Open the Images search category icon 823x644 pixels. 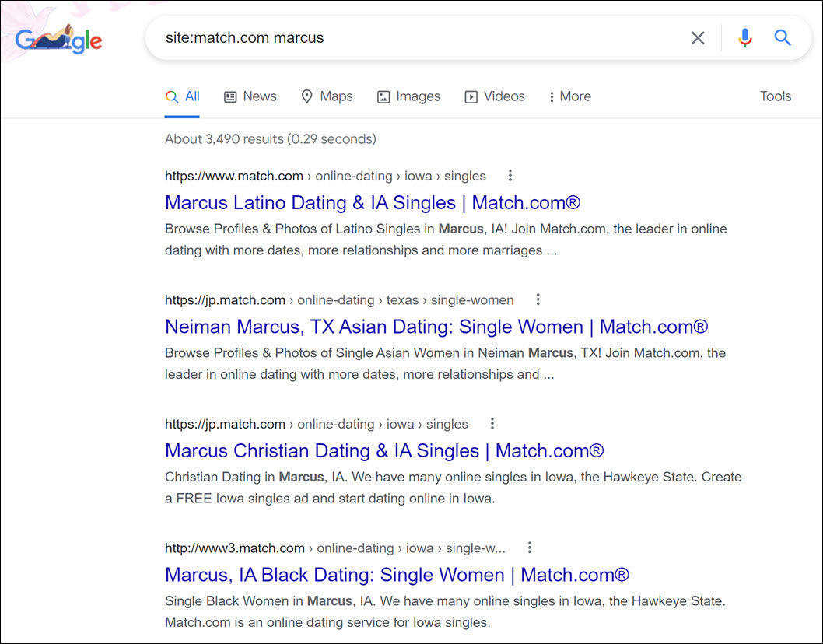coord(383,96)
